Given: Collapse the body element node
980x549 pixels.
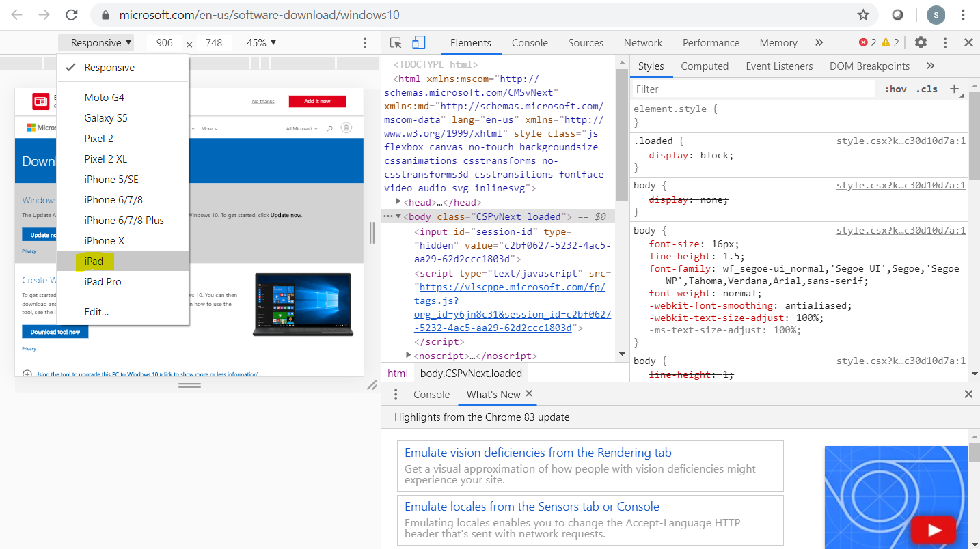Looking at the screenshot, I should (398, 216).
